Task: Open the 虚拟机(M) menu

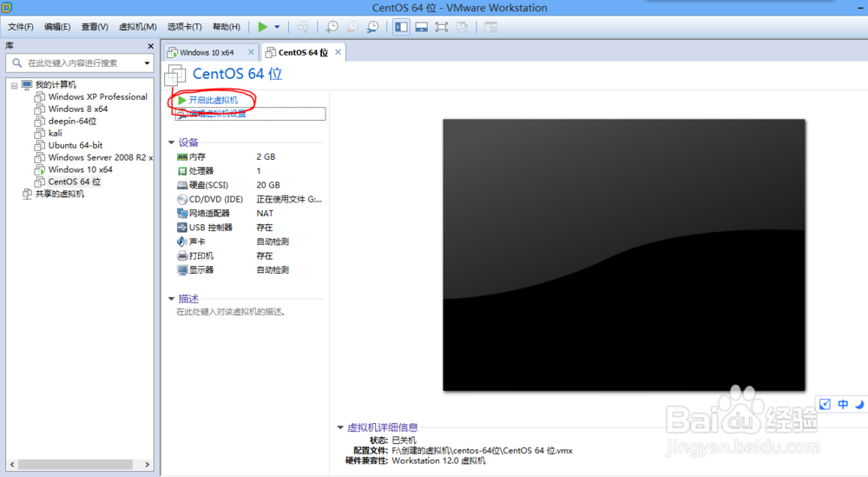Action: tap(138, 27)
